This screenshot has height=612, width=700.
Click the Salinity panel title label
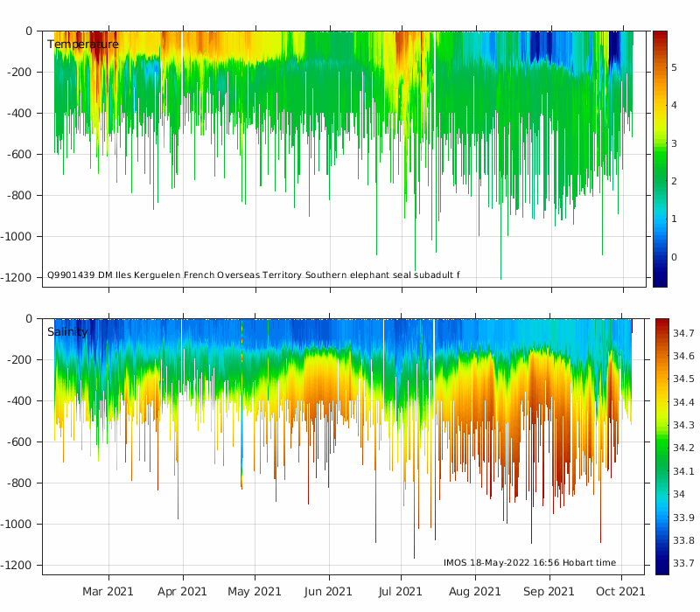67,332
